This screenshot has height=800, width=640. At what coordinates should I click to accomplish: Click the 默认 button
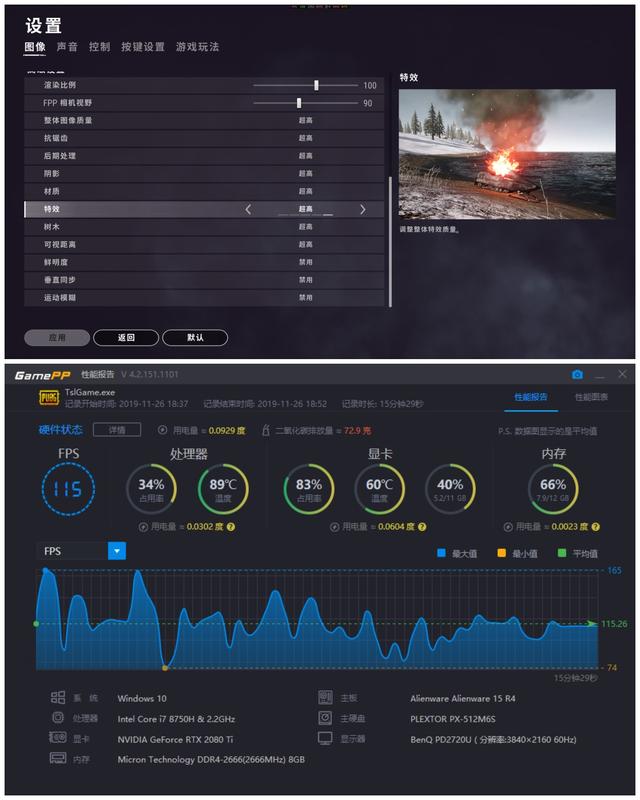[195, 338]
